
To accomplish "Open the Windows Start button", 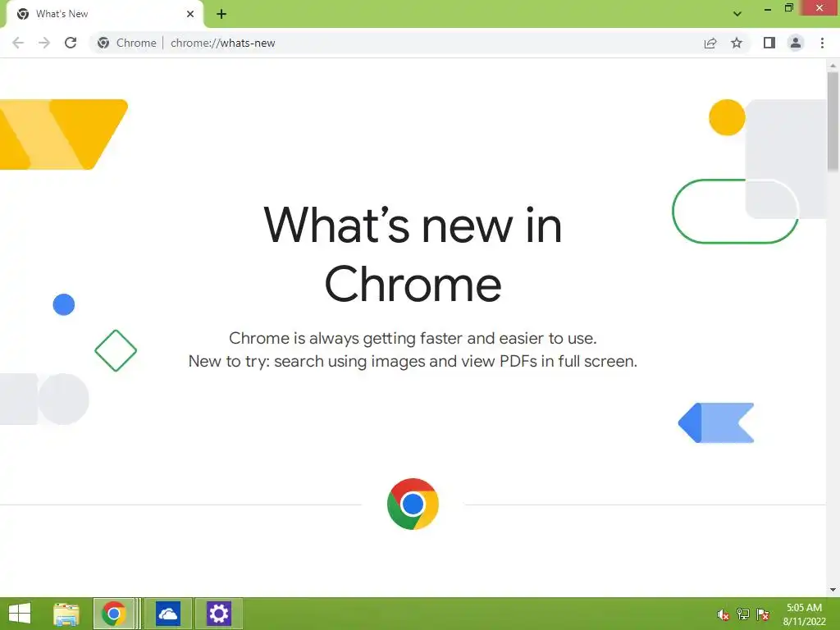I will click(20, 614).
